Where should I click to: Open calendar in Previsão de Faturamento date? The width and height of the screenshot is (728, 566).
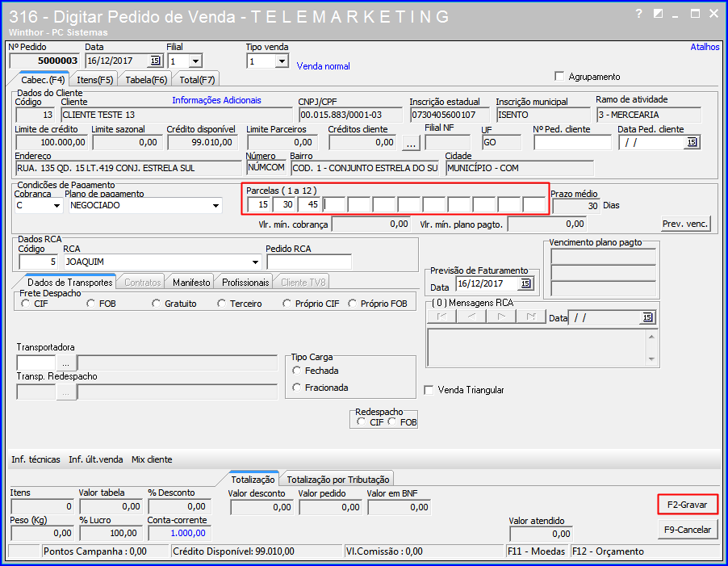click(x=525, y=283)
